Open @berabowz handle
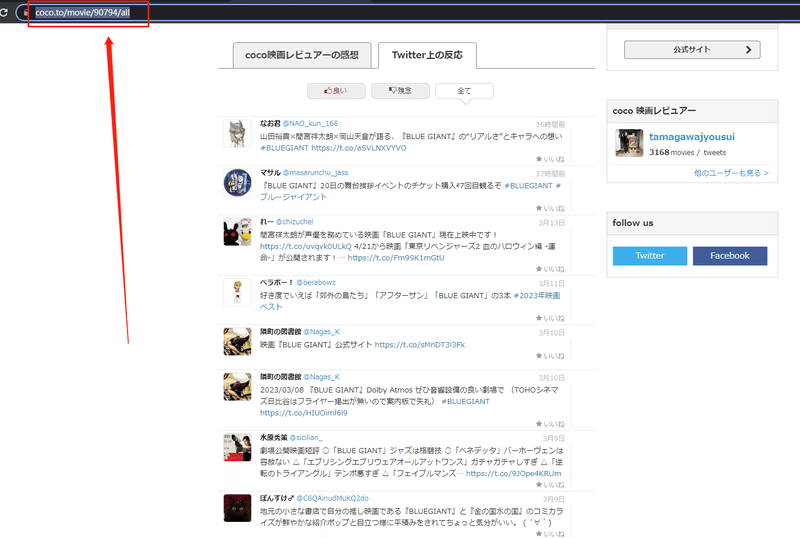This screenshot has width=800, height=539. pyautogui.click(x=316, y=282)
